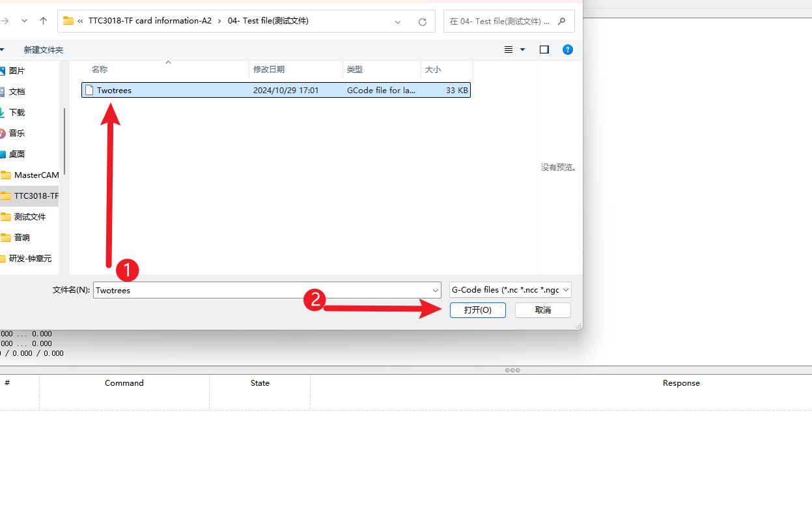812x522 pixels.
Task: Sort by 修改日期 column header
Action: 269,70
